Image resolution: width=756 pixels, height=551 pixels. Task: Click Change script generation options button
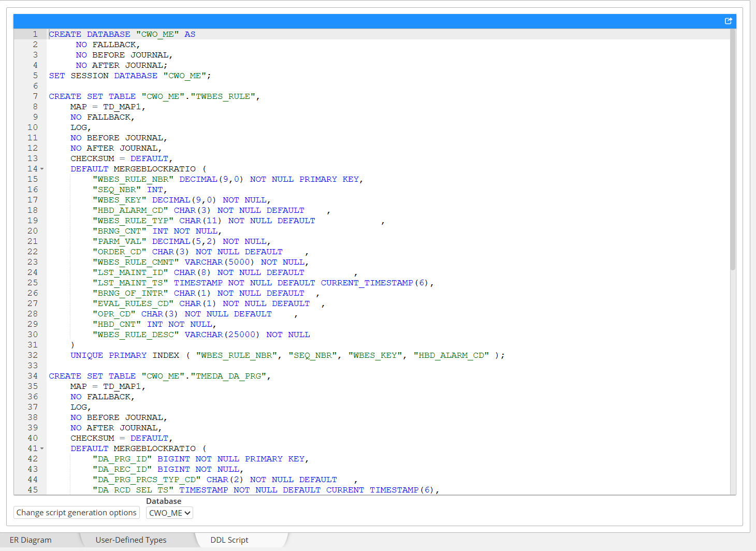pyautogui.click(x=77, y=513)
